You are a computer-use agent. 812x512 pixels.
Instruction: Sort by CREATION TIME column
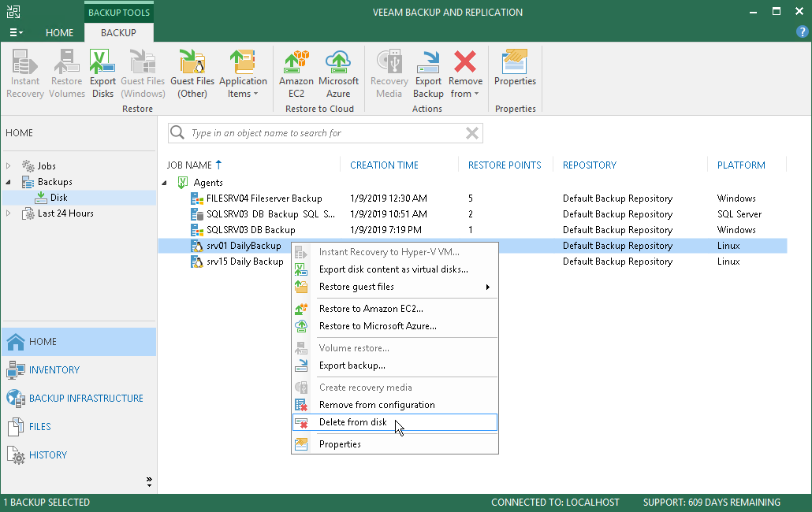[x=384, y=165]
